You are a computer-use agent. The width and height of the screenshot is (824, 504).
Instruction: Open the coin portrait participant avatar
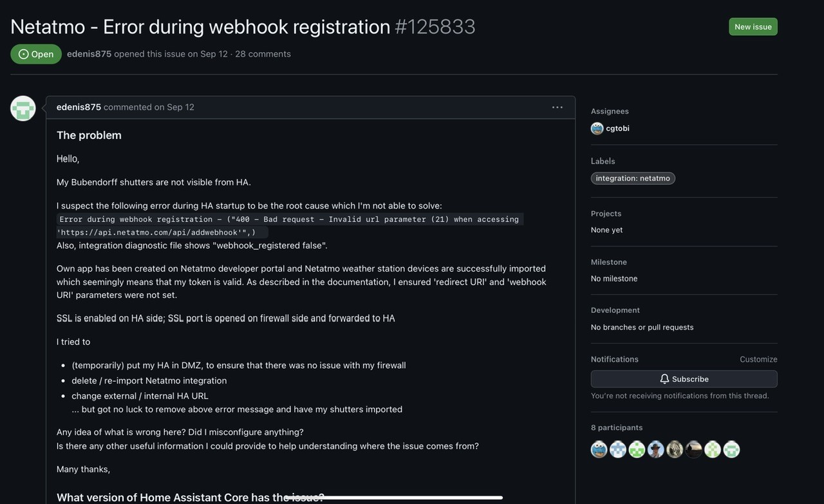(675, 449)
